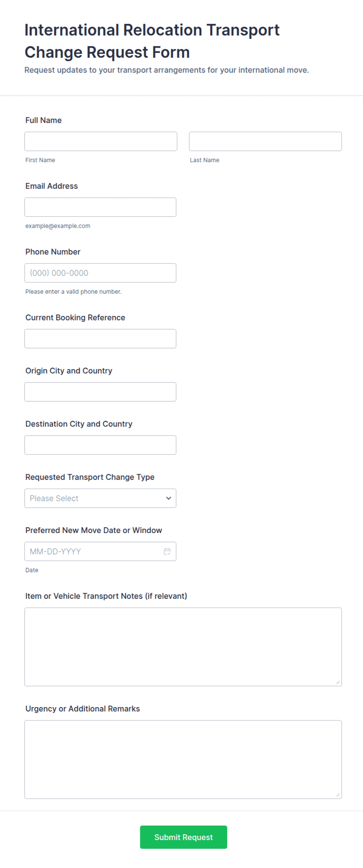Click into the Email Address field
The width and height of the screenshot is (363, 868).
pyautogui.click(x=100, y=207)
